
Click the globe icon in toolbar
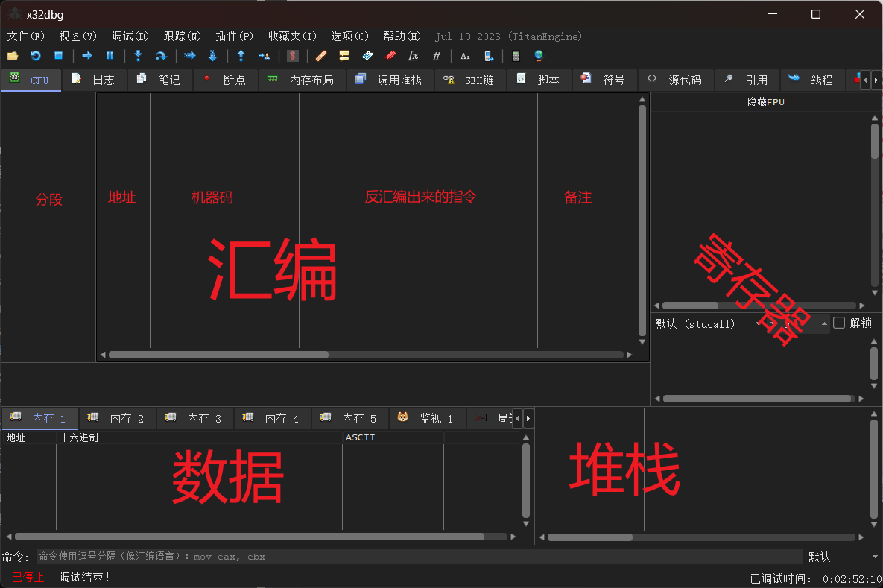(x=539, y=56)
